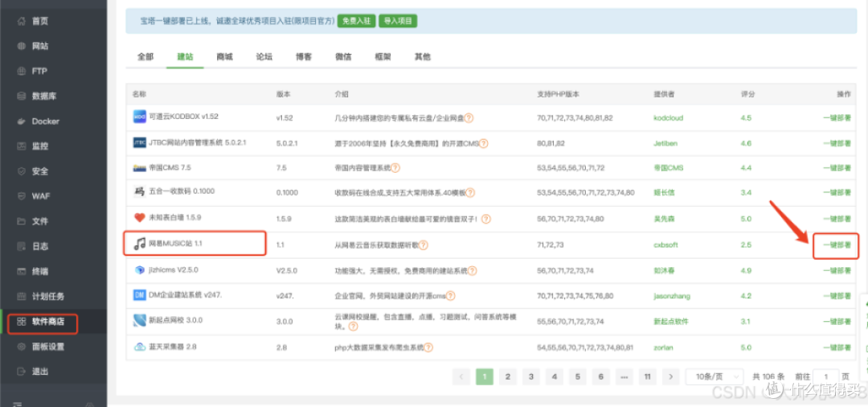Click help icon beside JTBC description
The height and width of the screenshot is (407, 868).
click(483, 143)
